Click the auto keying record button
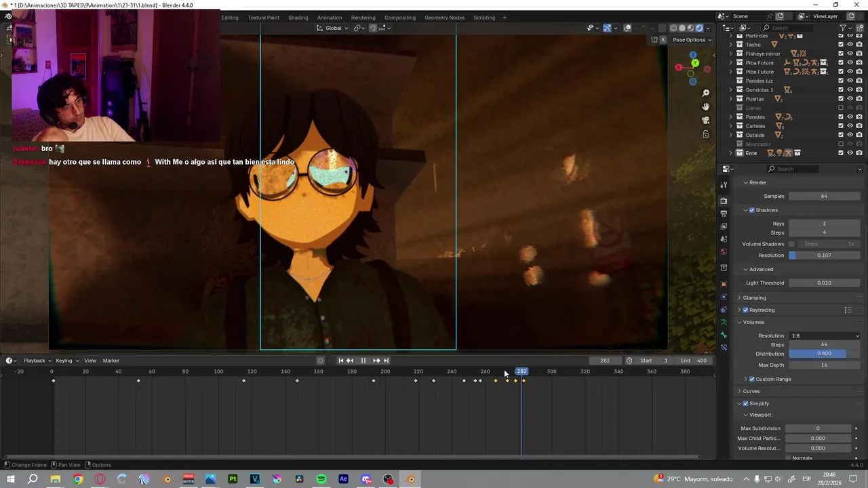The image size is (868, 488). point(321,361)
